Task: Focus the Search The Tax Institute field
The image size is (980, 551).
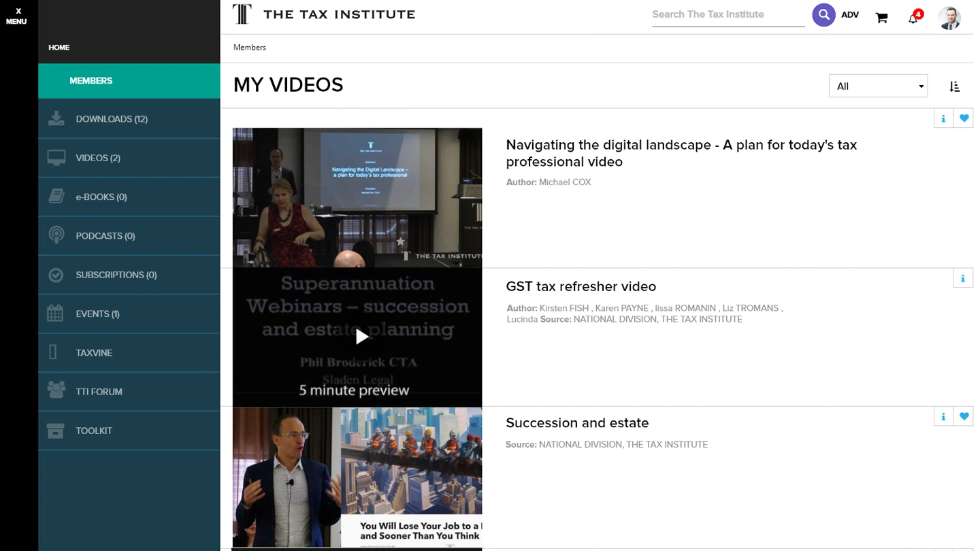Action: tap(728, 15)
